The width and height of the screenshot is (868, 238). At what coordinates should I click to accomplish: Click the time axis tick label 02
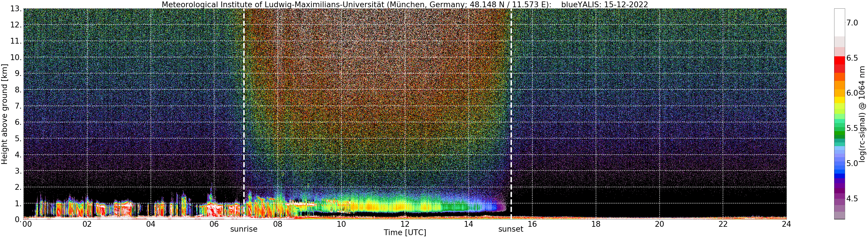coord(87,224)
